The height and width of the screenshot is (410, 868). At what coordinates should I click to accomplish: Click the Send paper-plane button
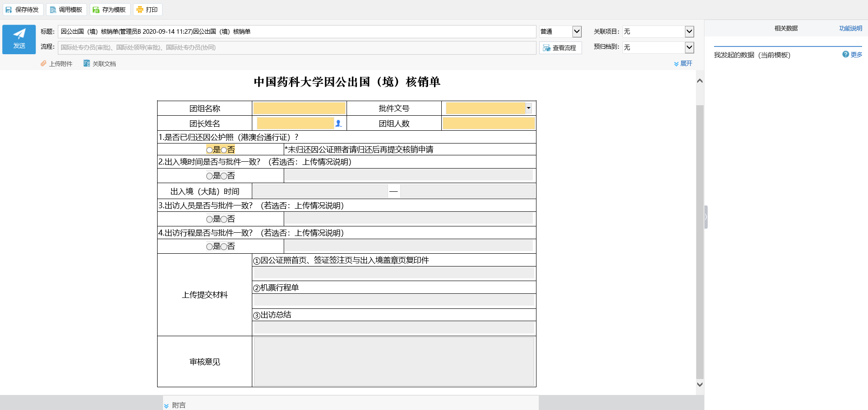pyautogui.click(x=19, y=39)
